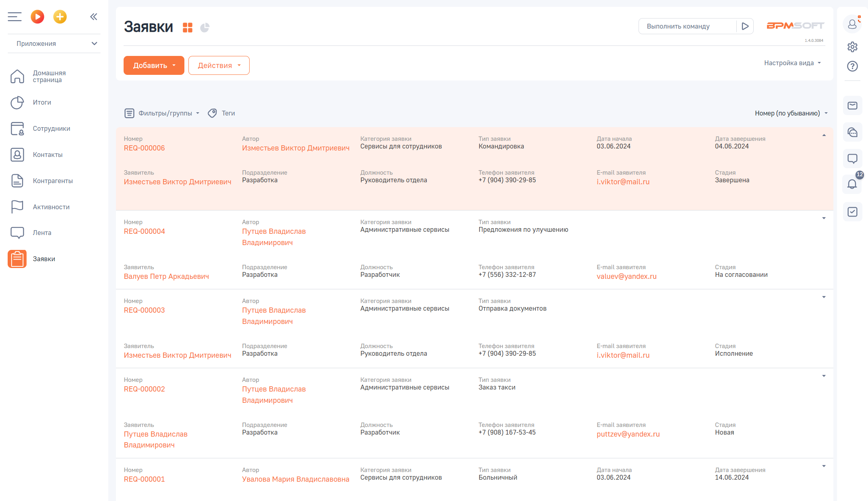Image resolution: width=868 pixels, height=501 pixels.
Task: Open request REQ-000003
Action: click(x=144, y=310)
